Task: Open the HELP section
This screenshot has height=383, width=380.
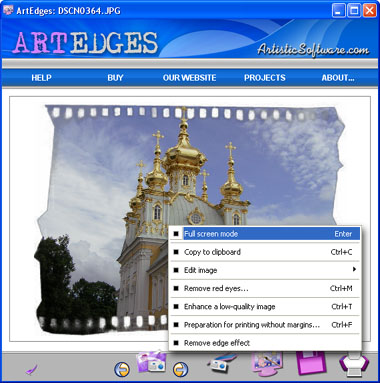Action: click(41, 78)
